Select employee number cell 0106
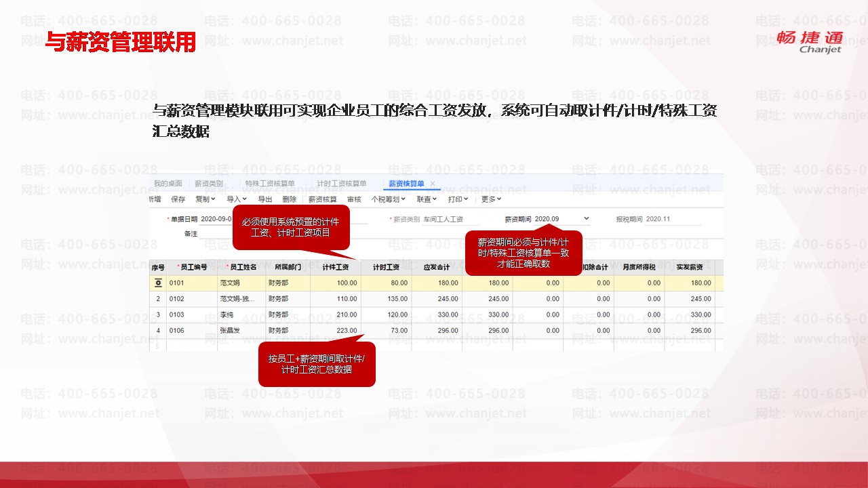 [192, 331]
